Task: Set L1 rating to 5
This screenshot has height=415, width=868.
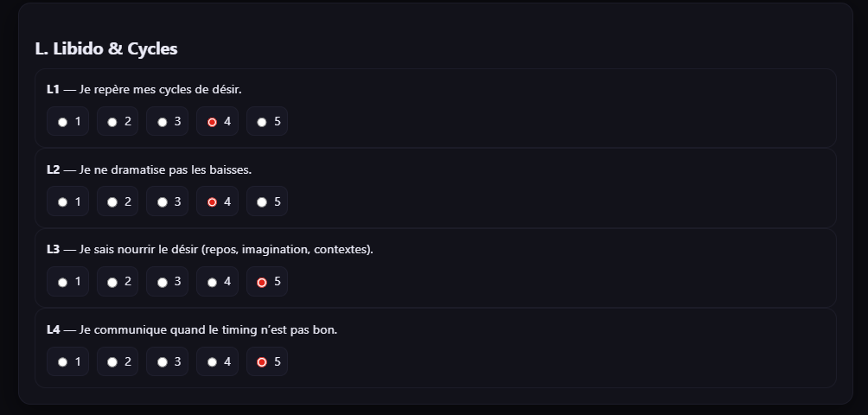Action: coord(262,122)
